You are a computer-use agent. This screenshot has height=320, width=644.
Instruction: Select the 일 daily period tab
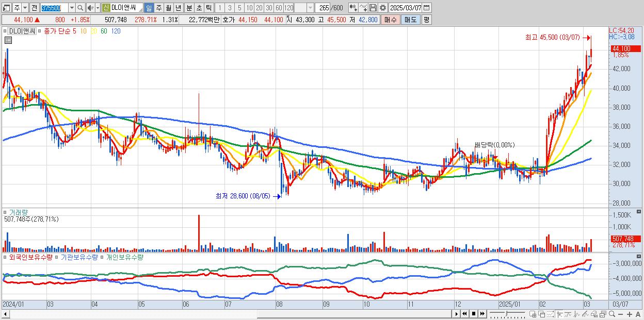149,8
